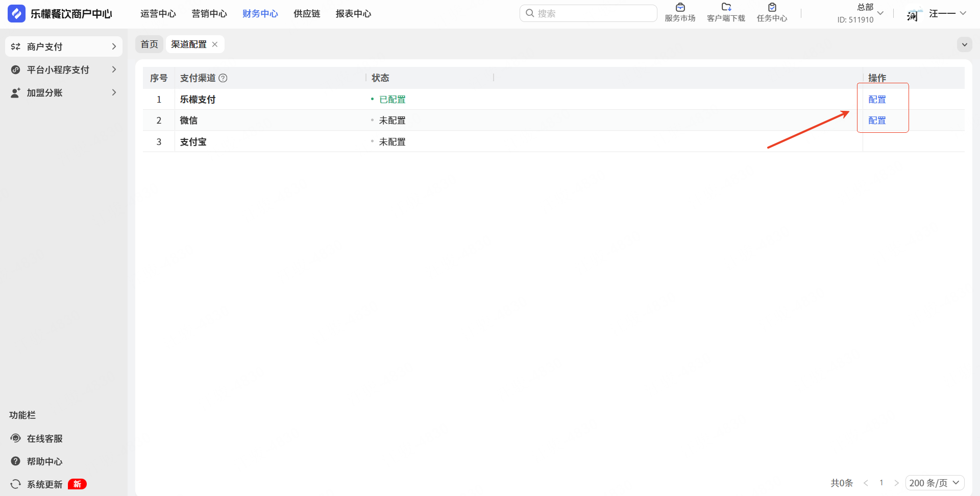Click 配置 link for 乐檬支付

click(x=877, y=100)
